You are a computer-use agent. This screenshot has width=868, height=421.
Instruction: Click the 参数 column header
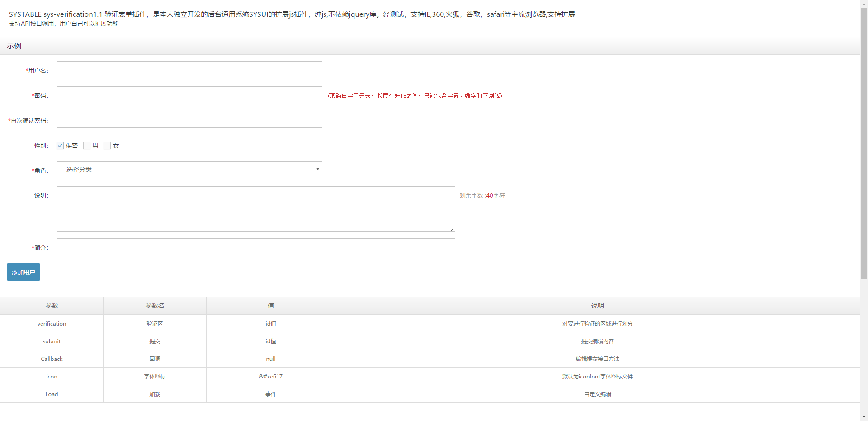(52, 306)
